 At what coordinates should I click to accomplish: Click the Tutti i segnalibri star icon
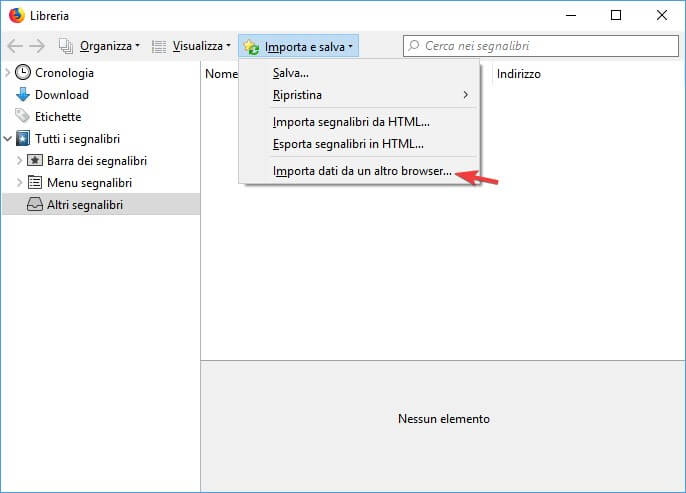coord(23,139)
